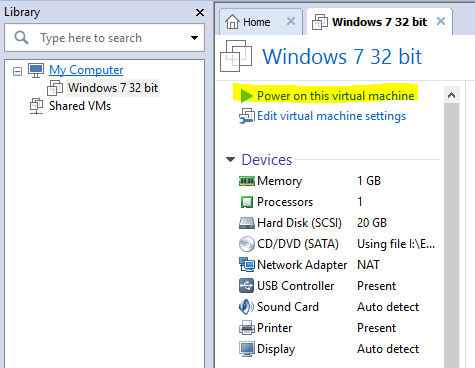This screenshot has height=368, width=475.
Task: Select CD/DVD (SATA) label
Action: 298,244
